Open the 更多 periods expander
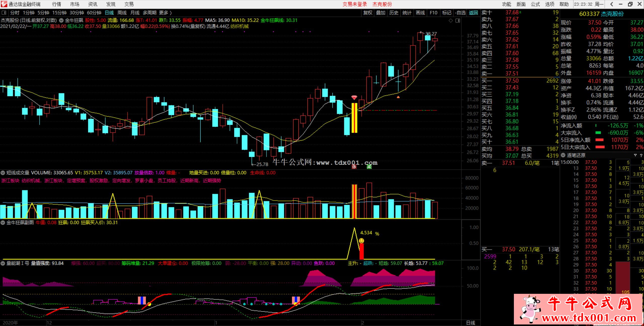 pyautogui.click(x=165, y=13)
